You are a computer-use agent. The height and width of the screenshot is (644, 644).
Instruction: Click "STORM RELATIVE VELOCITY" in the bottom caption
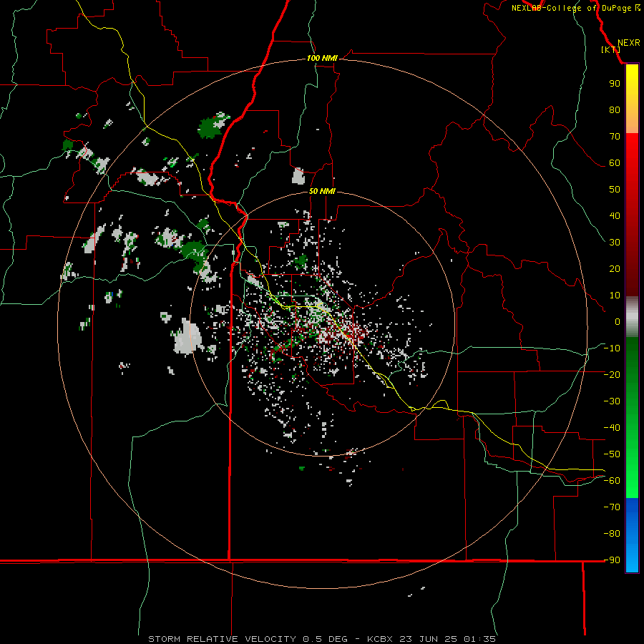pyautogui.click(x=222, y=639)
